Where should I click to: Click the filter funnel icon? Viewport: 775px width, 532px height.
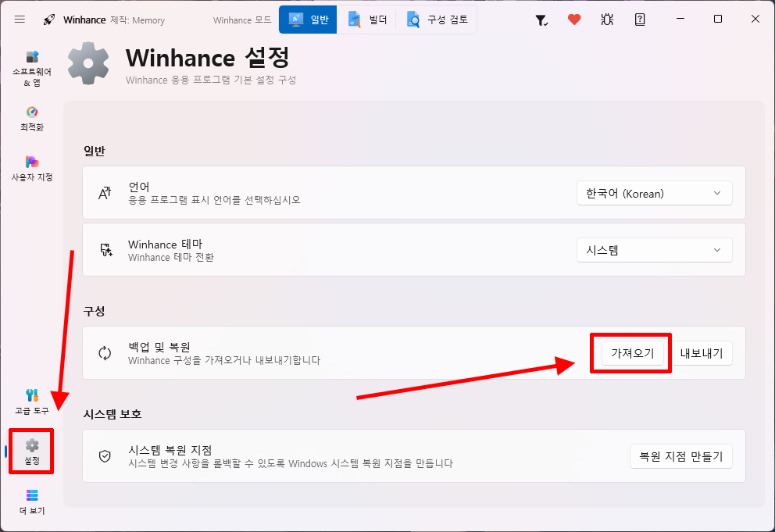(x=541, y=20)
